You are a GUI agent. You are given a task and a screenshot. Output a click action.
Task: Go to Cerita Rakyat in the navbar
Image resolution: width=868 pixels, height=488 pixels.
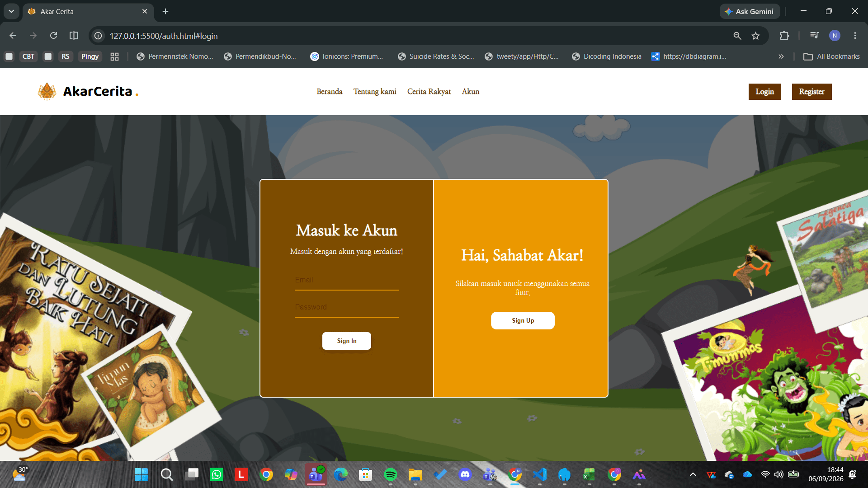(x=429, y=92)
